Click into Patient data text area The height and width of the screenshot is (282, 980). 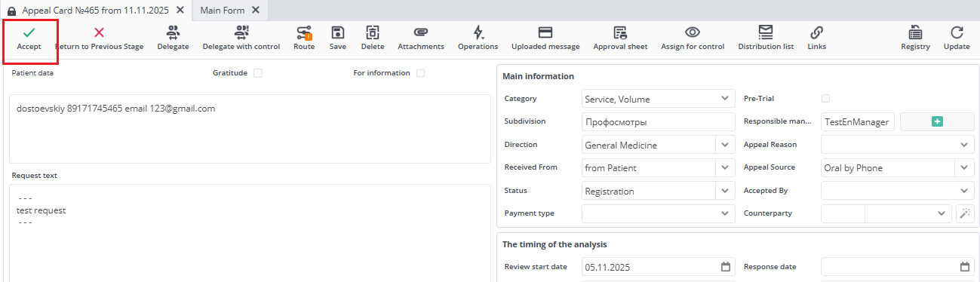[250, 129]
